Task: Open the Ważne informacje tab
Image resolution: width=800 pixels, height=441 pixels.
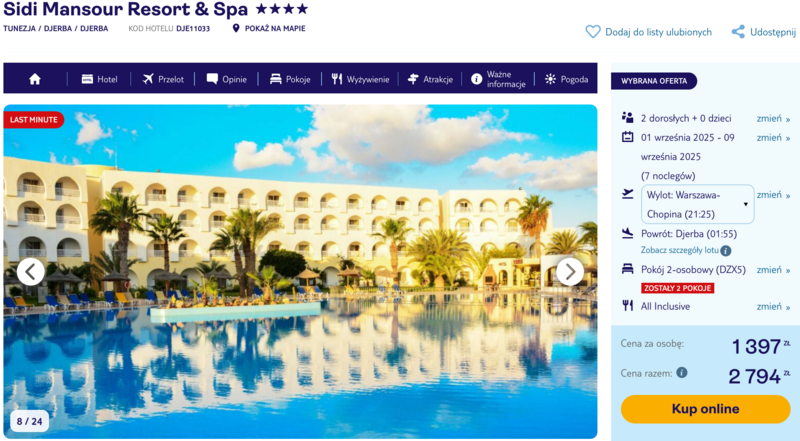Action: pos(498,79)
